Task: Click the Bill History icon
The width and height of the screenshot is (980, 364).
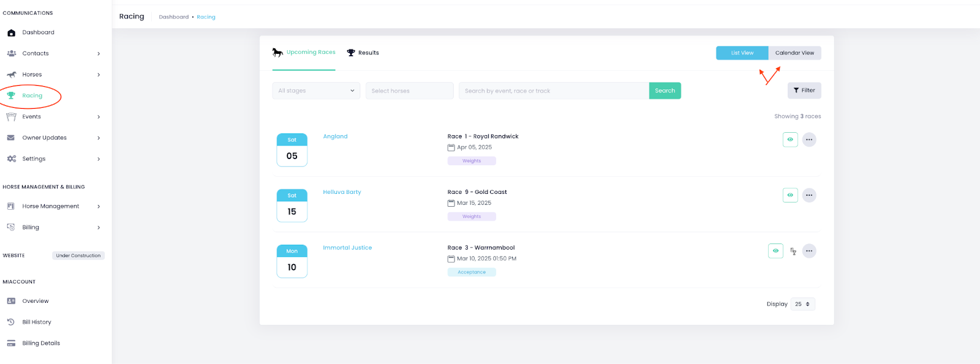Action: coord(11,322)
